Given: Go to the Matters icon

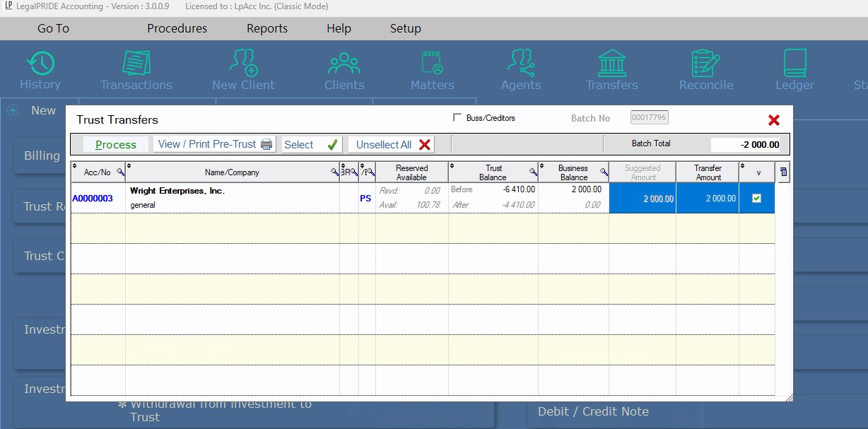Looking at the screenshot, I should click(432, 71).
